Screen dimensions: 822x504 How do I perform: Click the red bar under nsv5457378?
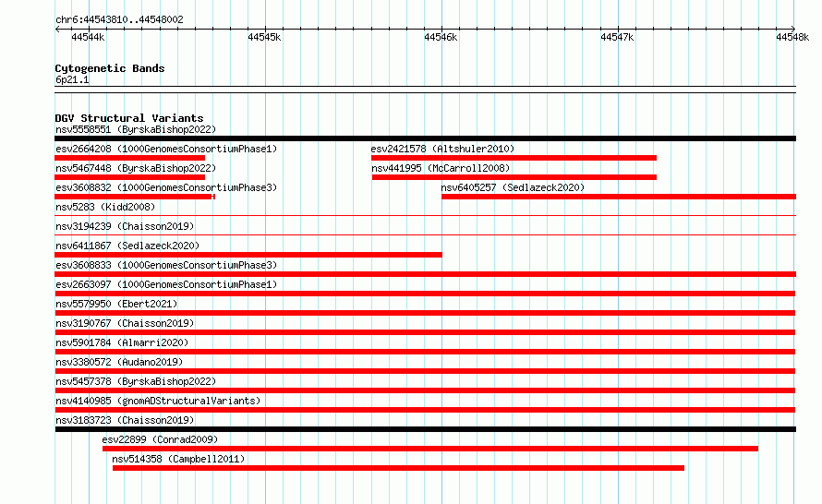425,390
